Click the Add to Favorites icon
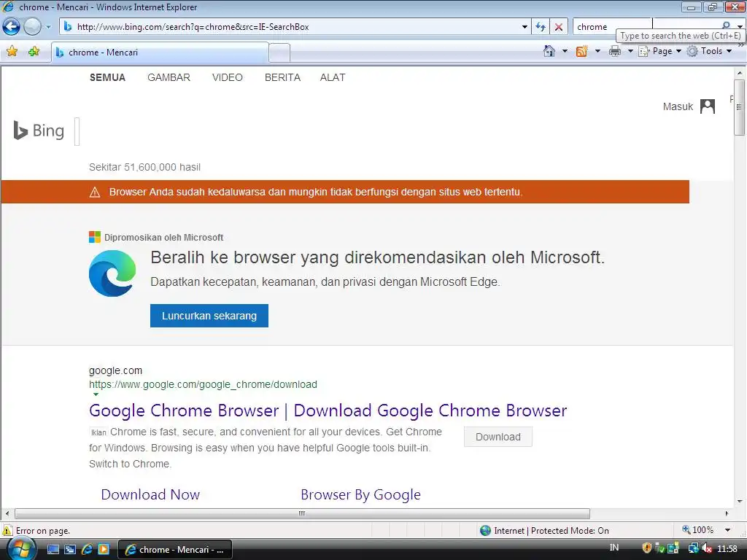Viewport: 747px width, 560px height. 34,52
